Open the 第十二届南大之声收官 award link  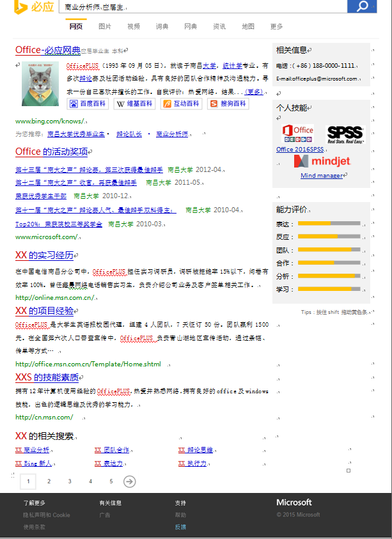76,182
